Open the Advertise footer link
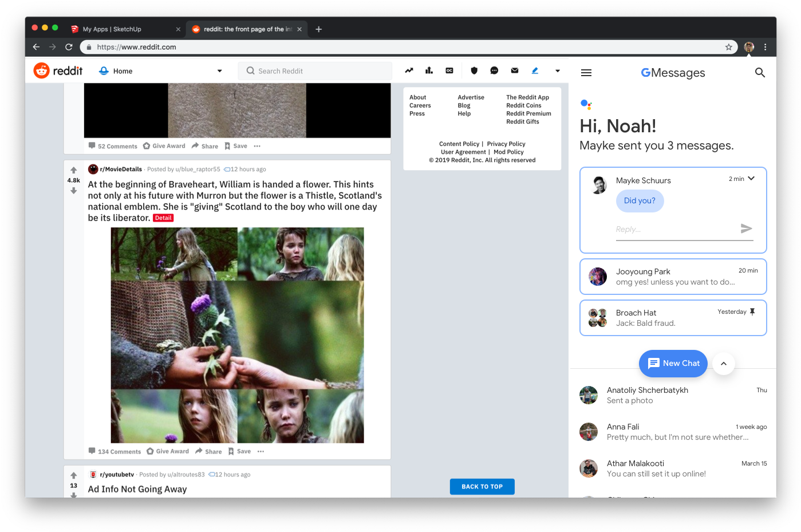Screen dimensions: 801x532 point(471,97)
